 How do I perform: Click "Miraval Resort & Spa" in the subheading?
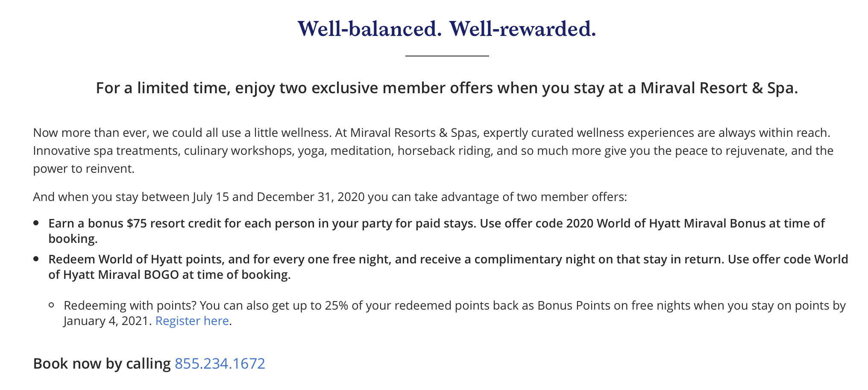(719, 88)
